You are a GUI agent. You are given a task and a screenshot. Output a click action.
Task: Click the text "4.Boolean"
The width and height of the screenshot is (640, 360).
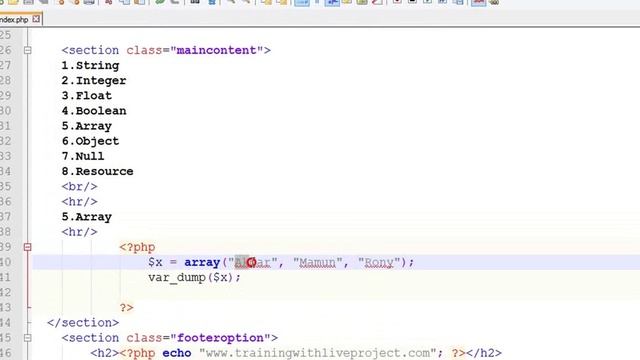(94, 111)
